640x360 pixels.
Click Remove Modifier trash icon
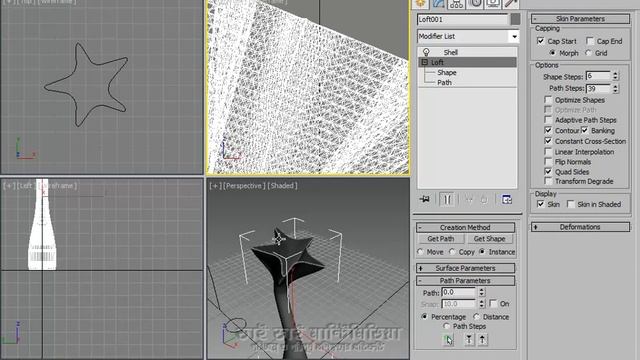pyautogui.click(x=484, y=200)
